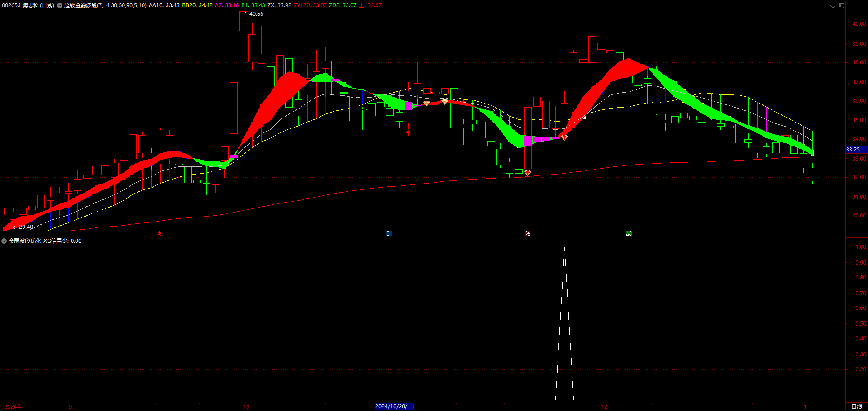This screenshot has width=868, height=411.
Task: Click the 29.40 low price annotation
Action: pos(26,227)
